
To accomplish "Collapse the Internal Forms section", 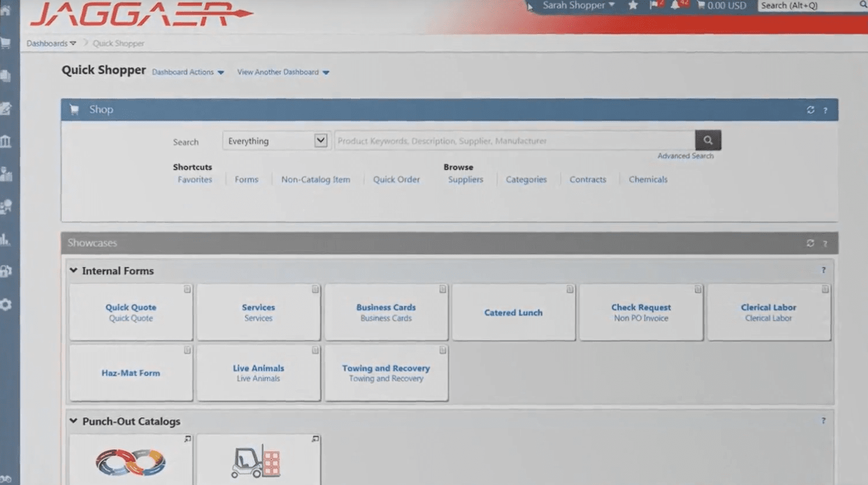I will [74, 270].
